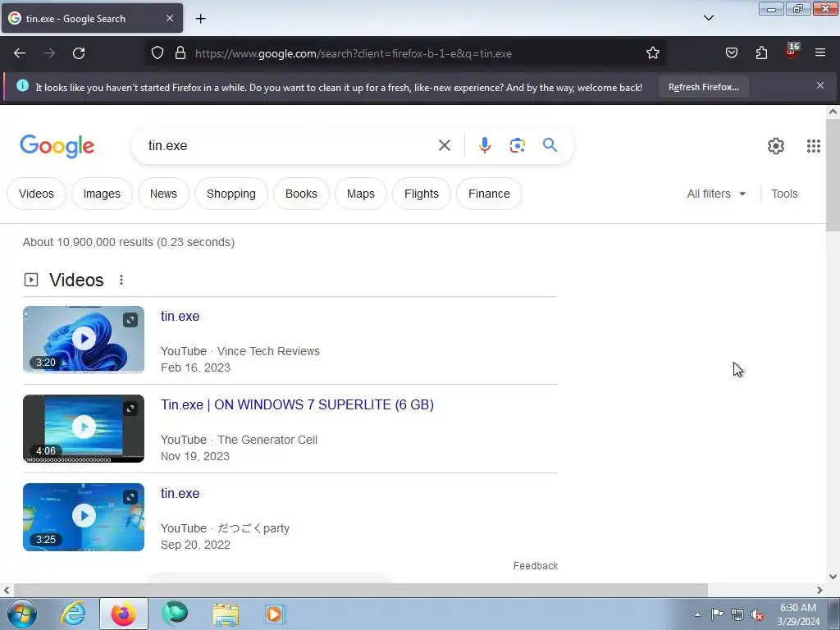840x630 pixels.
Task: Open Tin.exe ON WINDOWS 7 SUPERLITE link
Action: point(297,404)
